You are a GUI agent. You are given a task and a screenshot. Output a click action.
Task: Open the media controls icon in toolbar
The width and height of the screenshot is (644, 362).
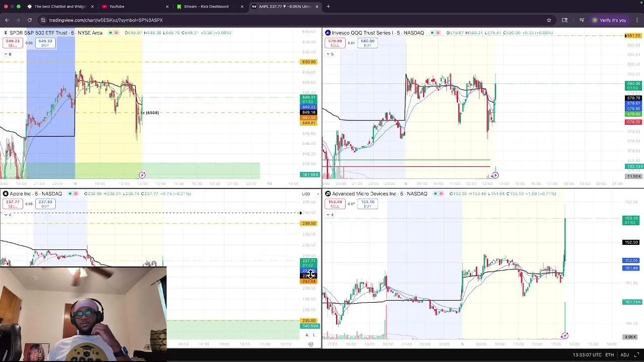tap(582, 20)
